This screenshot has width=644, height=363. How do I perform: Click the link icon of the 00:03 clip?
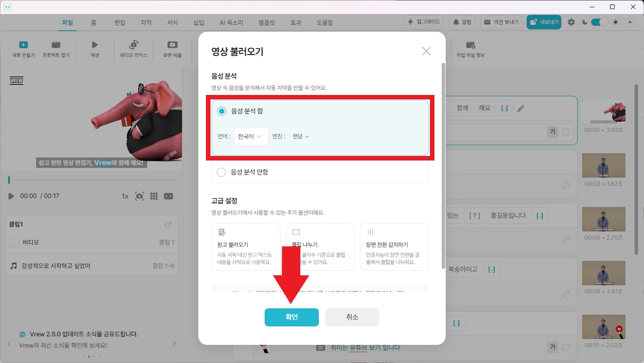coord(565,186)
